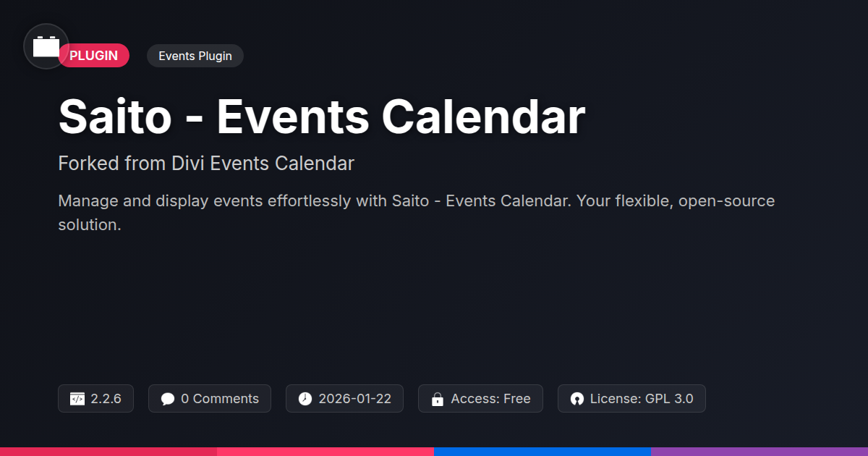Click the clock date icon

305,399
